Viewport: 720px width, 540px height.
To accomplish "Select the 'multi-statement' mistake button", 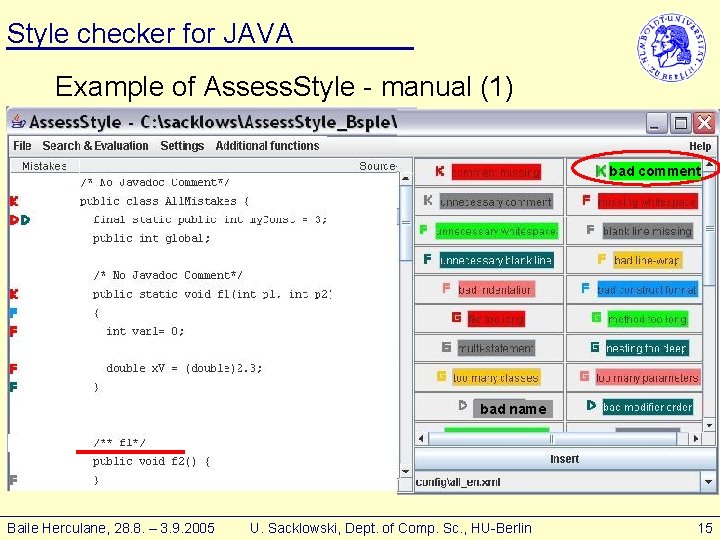I will tap(489, 348).
